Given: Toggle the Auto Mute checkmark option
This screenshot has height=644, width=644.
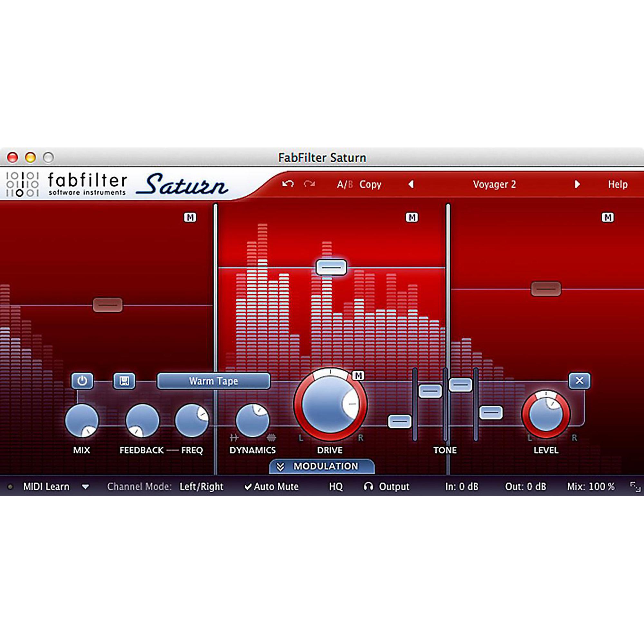Looking at the screenshot, I should coord(272,487).
